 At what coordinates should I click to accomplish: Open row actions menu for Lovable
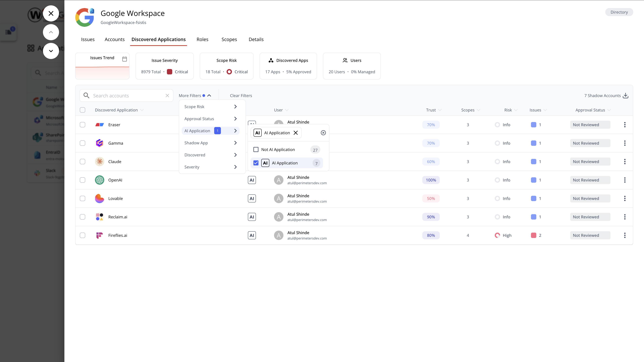pos(625,199)
